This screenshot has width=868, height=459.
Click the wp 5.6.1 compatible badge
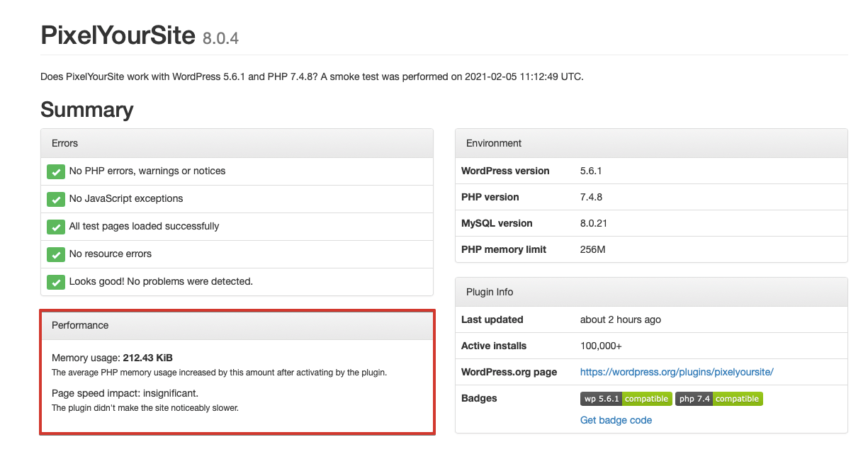pos(626,399)
